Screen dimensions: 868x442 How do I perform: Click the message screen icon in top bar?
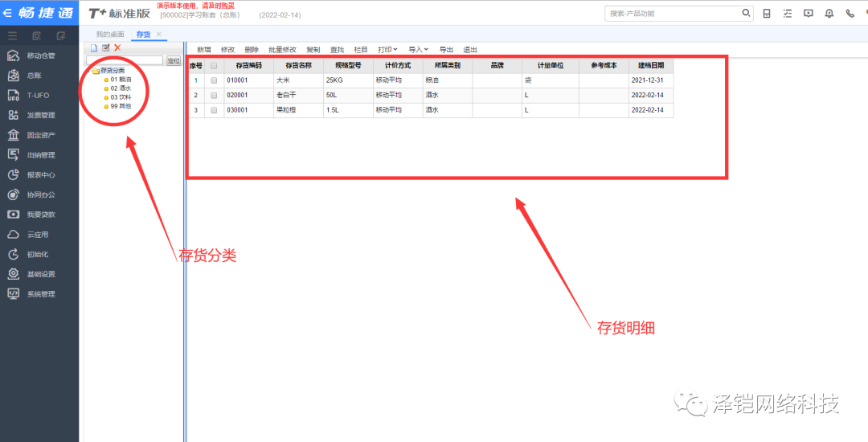pyautogui.click(x=809, y=14)
